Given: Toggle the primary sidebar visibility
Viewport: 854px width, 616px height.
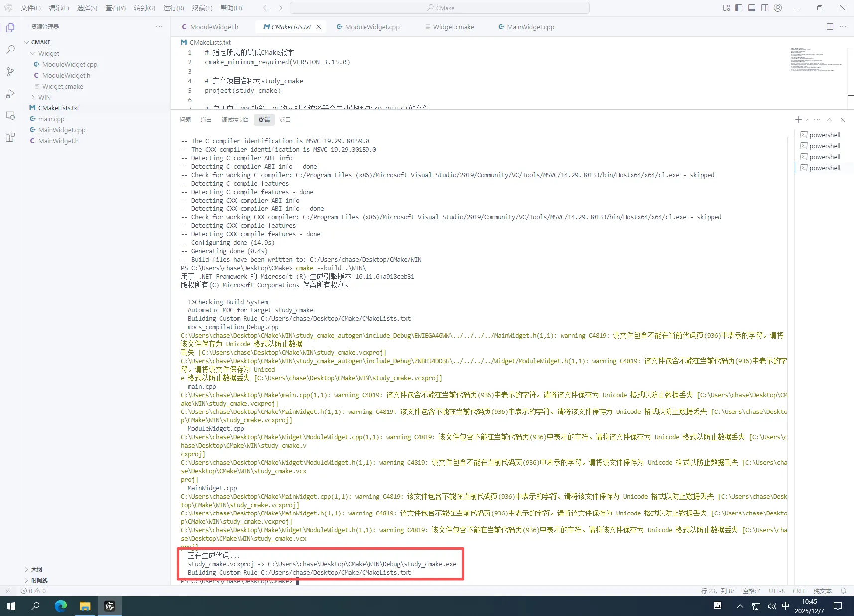Looking at the screenshot, I should [x=739, y=8].
